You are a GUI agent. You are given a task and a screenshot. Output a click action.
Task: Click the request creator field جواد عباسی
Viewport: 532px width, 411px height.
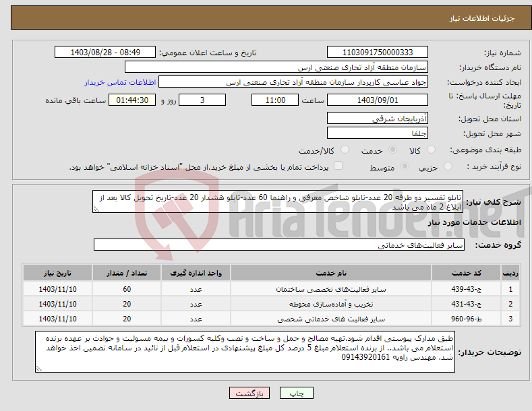(x=293, y=82)
